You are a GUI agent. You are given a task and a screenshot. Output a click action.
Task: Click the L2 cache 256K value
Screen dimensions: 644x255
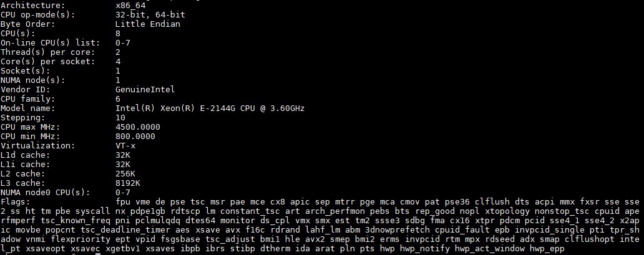click(x=125, y=174)
